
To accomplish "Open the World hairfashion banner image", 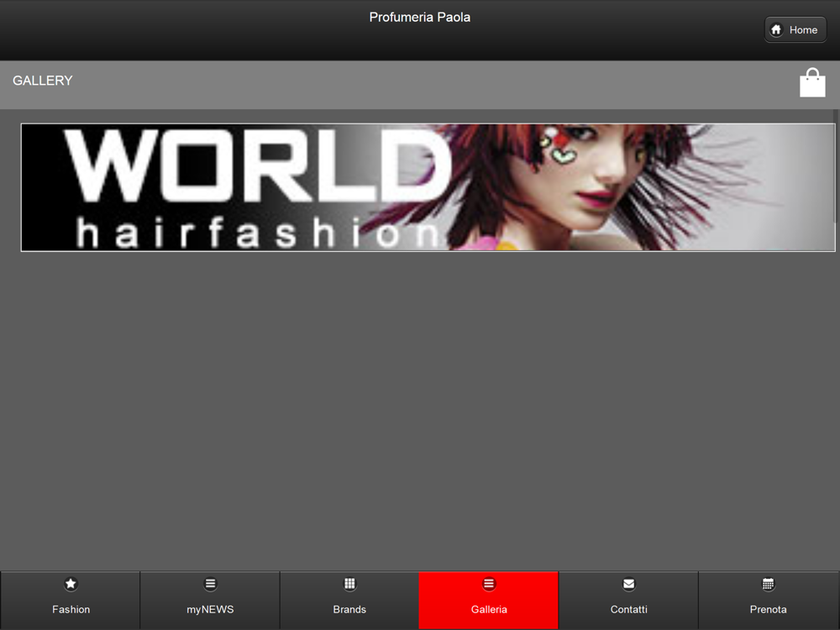I will pyautogui.click(x=428, y=187).
